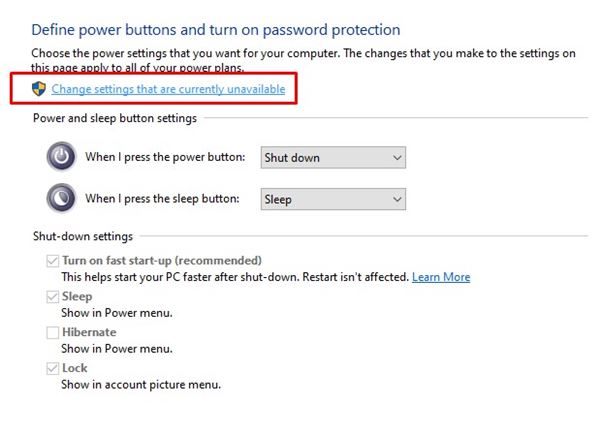The width and height of the screenshot is (600, 434).
Task: Toggle the Sleep checkbox
Action: click(x=52, y=297)
